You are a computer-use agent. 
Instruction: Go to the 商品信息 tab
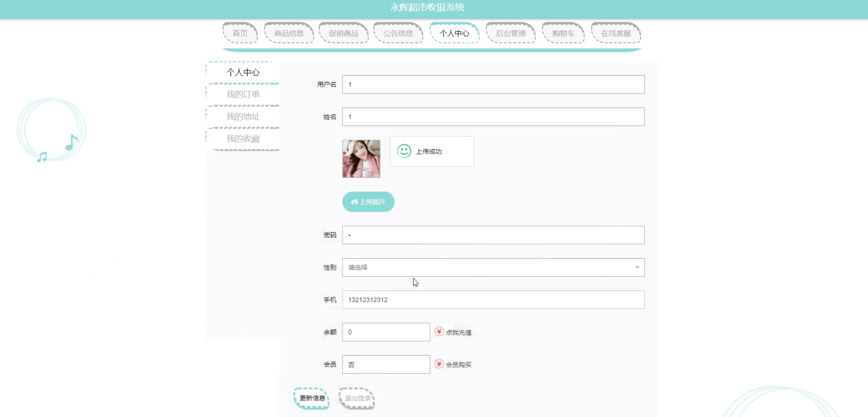click(289, 33)
